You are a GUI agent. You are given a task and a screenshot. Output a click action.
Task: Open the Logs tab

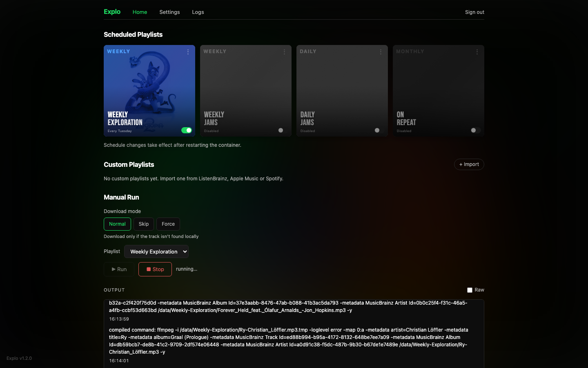[198, 12]
